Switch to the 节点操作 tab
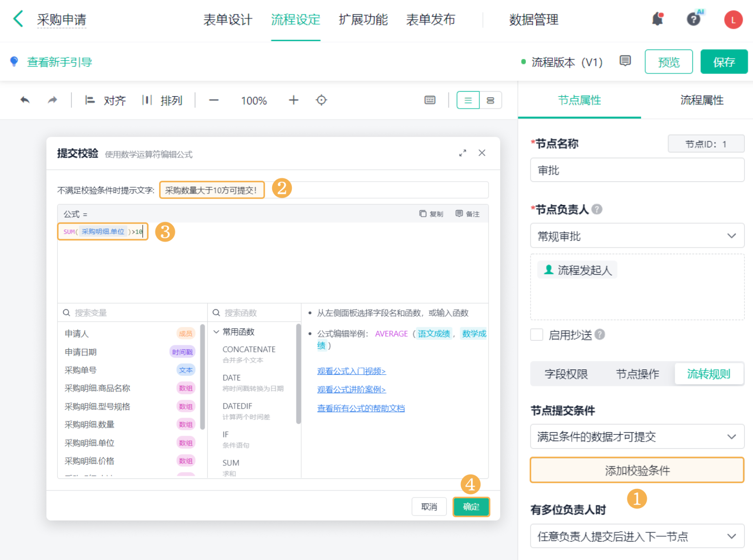This screenshot has width=753, height=560. click(x=637, y=374)
